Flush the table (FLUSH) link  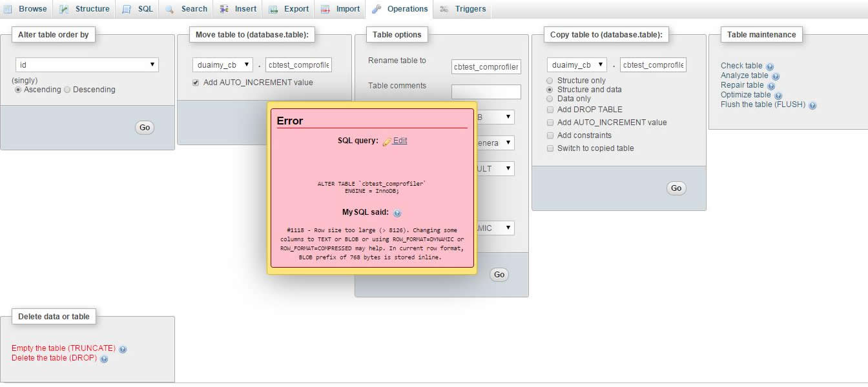pos(763,104)
